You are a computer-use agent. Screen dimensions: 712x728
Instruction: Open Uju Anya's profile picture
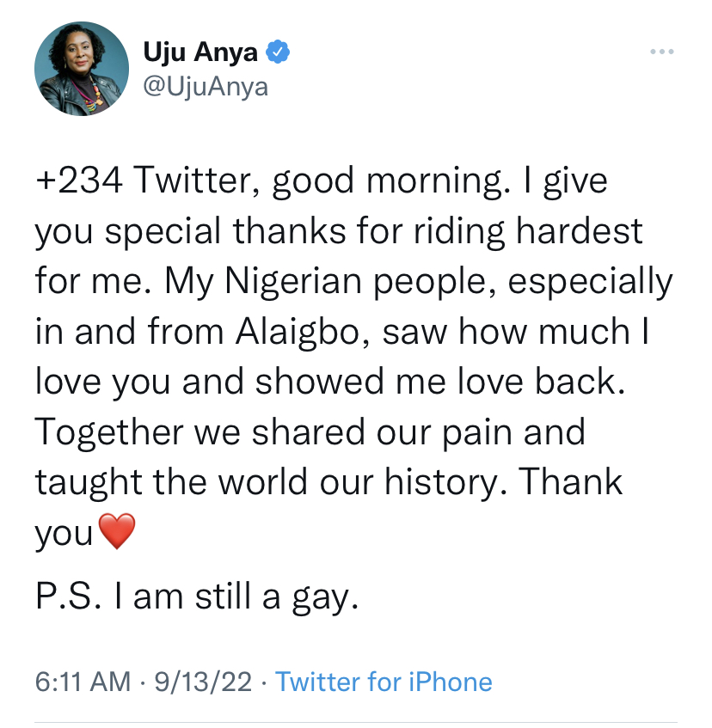point(82,69)
